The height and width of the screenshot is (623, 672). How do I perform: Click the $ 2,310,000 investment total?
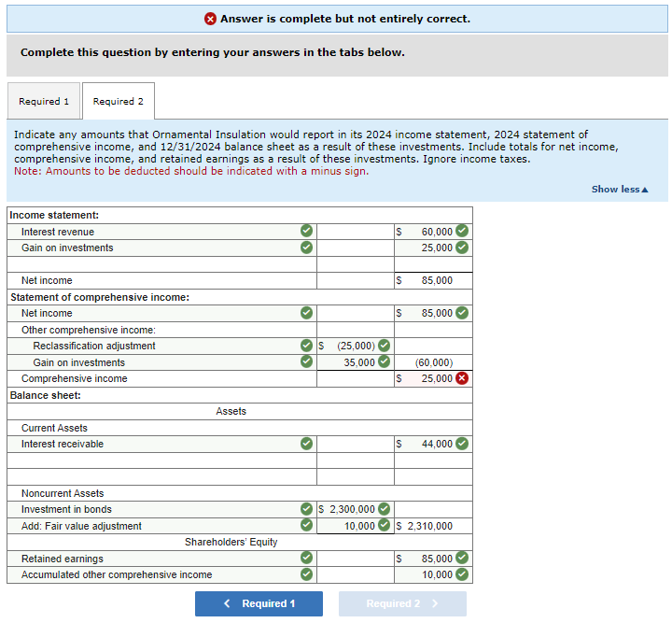point(433,526)
